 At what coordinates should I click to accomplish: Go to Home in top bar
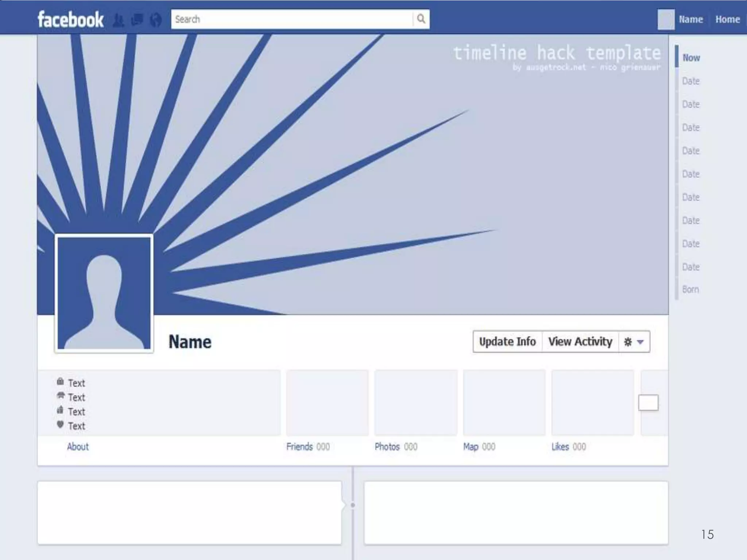(727, 19)
